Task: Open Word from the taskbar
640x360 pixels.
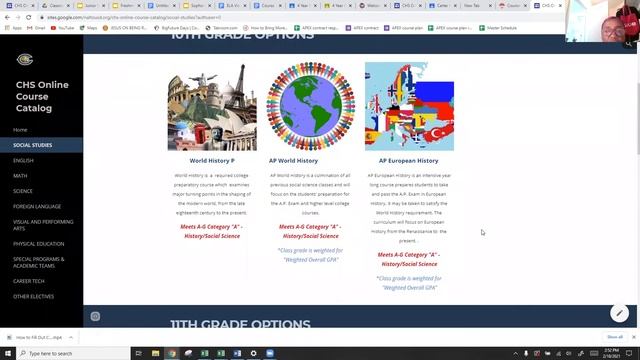Action: [x=237, y=353]
